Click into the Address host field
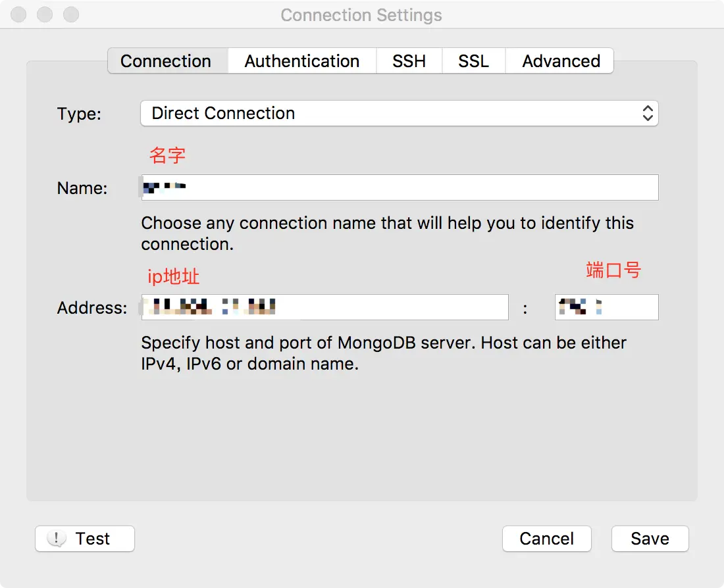Image resolution: width=724 pixels, height=588 pixels. tap(324, 307)
